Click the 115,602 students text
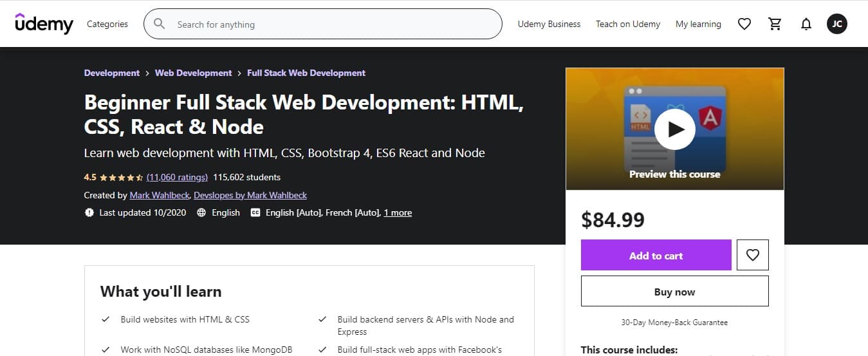The image size is (868, 356). (x=246, y=177)
